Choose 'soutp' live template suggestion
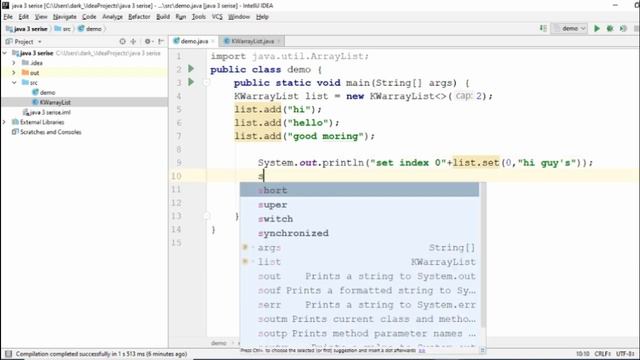Screen dimensions: 640x360 pyautogui.click(x=359, y=333)
